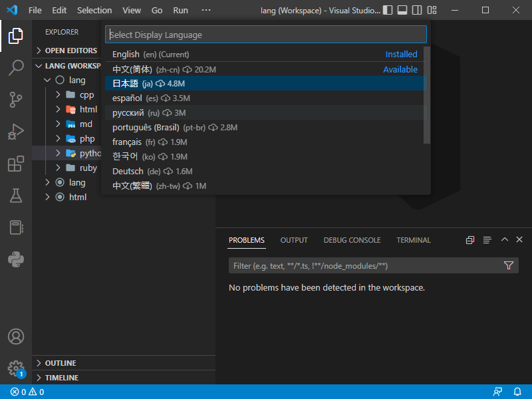Viewport: 532px width, 399px height.
Task: Open the Run menu
Action: point(180,10)
